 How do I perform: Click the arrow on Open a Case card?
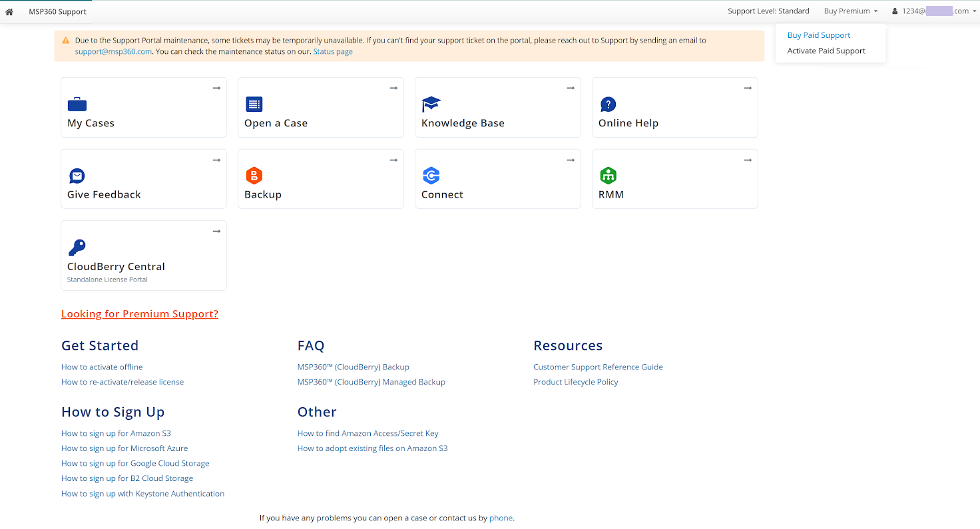tap(393, 88)
